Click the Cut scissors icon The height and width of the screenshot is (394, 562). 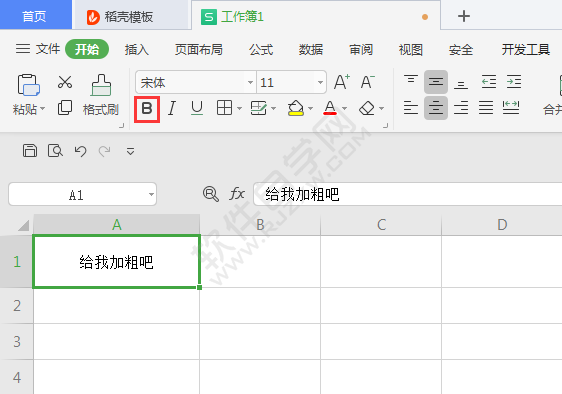click(65, 82)
